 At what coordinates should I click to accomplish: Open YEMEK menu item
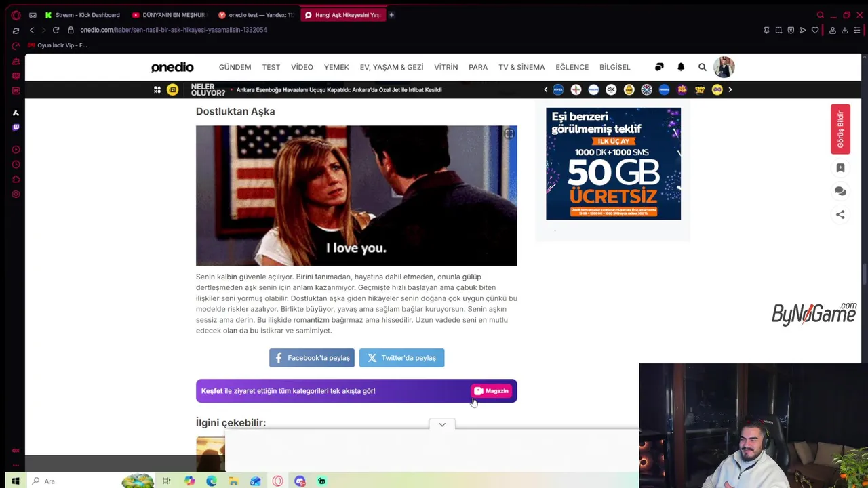pyautogui.click(x=336, y=67)
